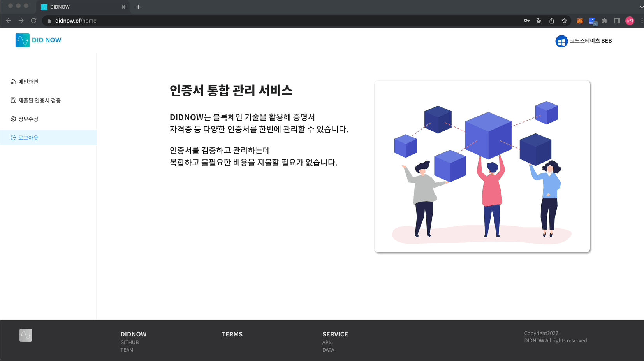Select 로그아웃 menu item

click(x=48, y=138)
